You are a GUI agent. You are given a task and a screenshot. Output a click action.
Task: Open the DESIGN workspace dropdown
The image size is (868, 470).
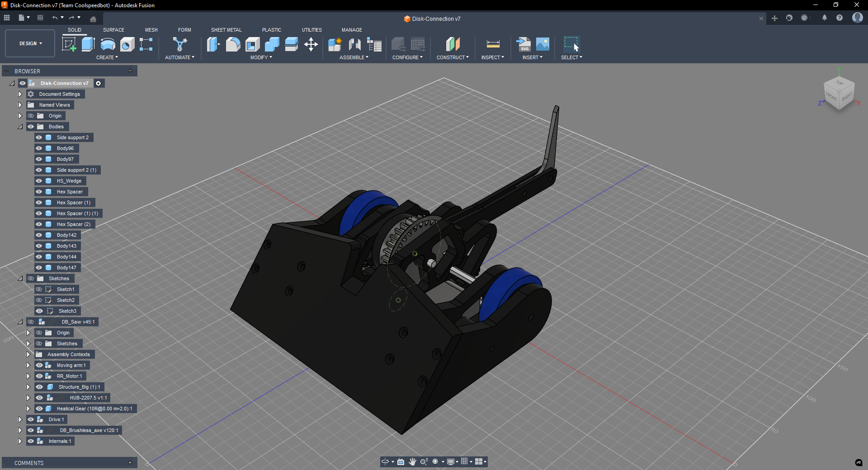pyautogui.click(x=30, y=43)
